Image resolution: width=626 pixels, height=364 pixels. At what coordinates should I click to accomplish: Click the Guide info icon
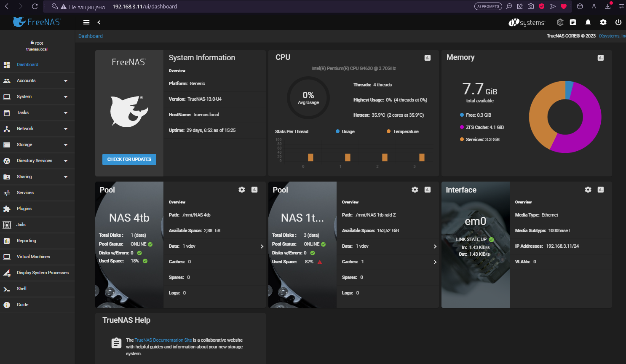tap(7, 305)
